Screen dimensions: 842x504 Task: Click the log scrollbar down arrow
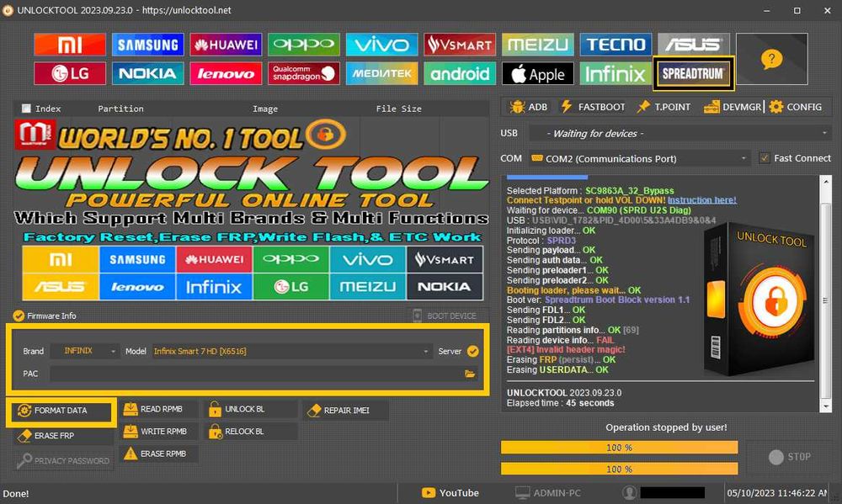826,406
